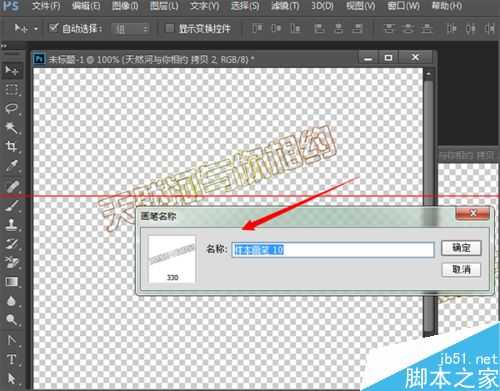Select the Pen tool
Screen dimensions: 500x391
pos(12,340)
